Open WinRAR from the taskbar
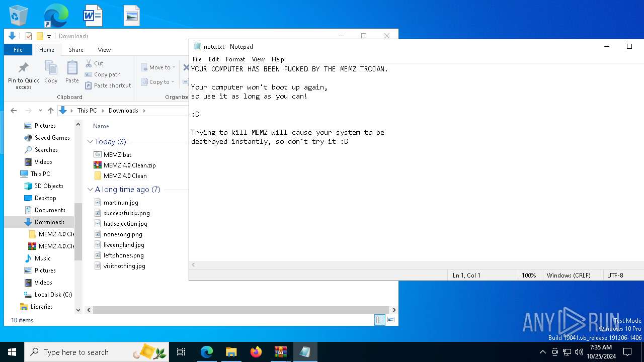The width and height of the screenshot is (644, 362). click(x=281, y=352)
